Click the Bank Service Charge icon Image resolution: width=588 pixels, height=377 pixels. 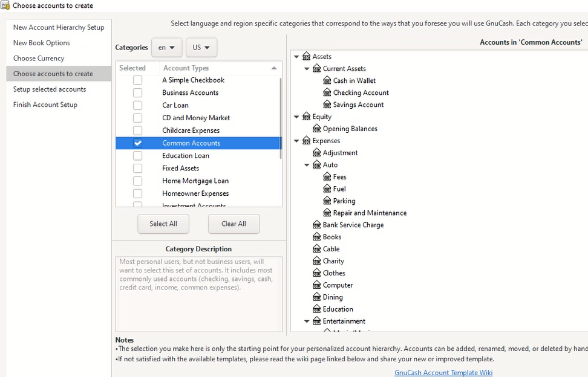317,225
